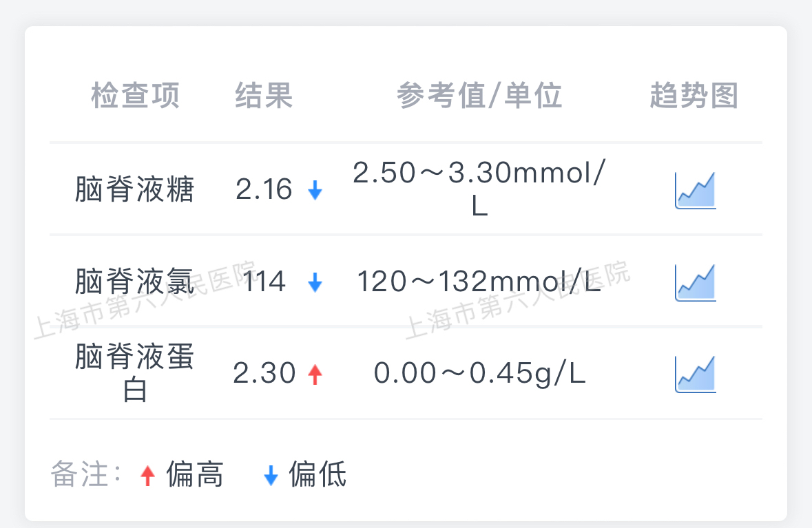
Task: Click the result value 114
Action: pos(264,282)
